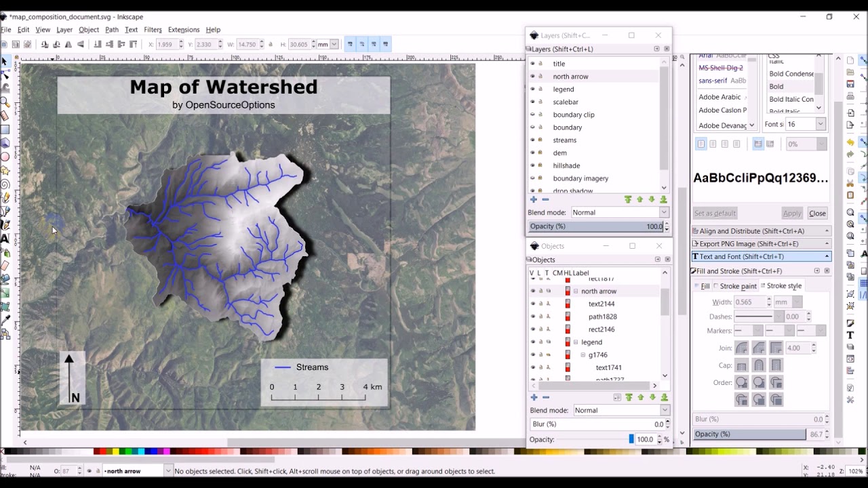Hide the streams layer eye icon

coord(532,140)
